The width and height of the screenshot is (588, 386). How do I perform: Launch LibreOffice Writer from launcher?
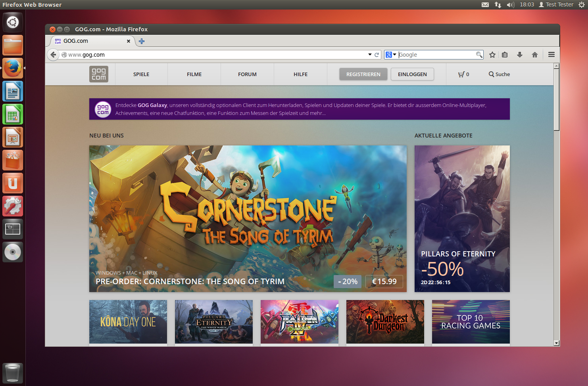13,91
